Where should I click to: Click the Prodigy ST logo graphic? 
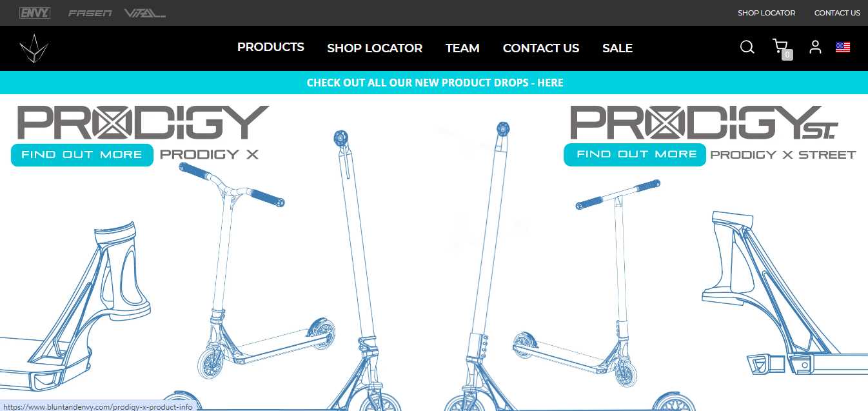704,123
